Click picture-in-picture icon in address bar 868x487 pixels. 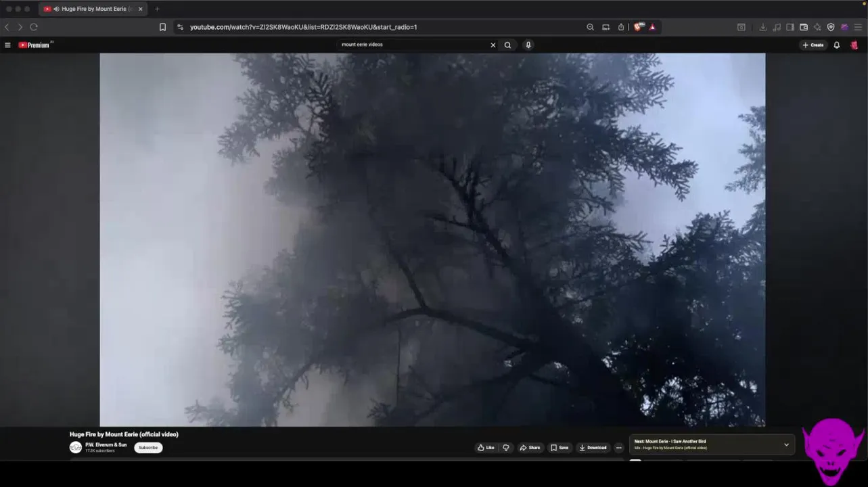tap(606, 27)
